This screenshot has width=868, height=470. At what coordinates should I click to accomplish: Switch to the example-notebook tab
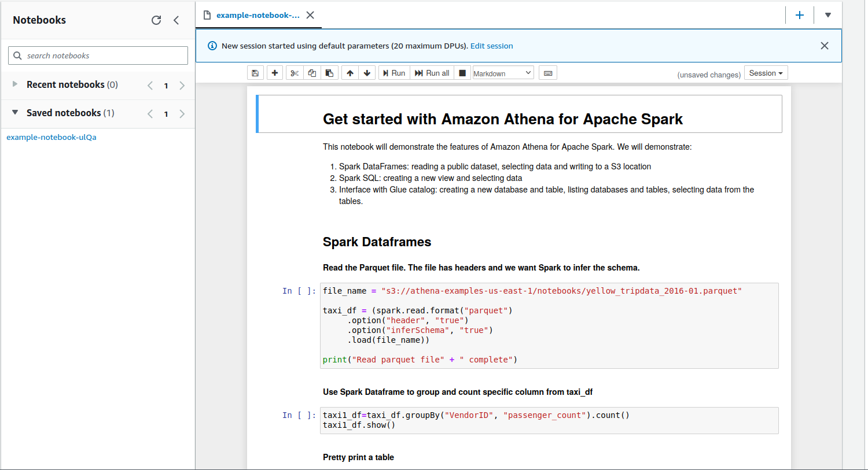(258, 15)
